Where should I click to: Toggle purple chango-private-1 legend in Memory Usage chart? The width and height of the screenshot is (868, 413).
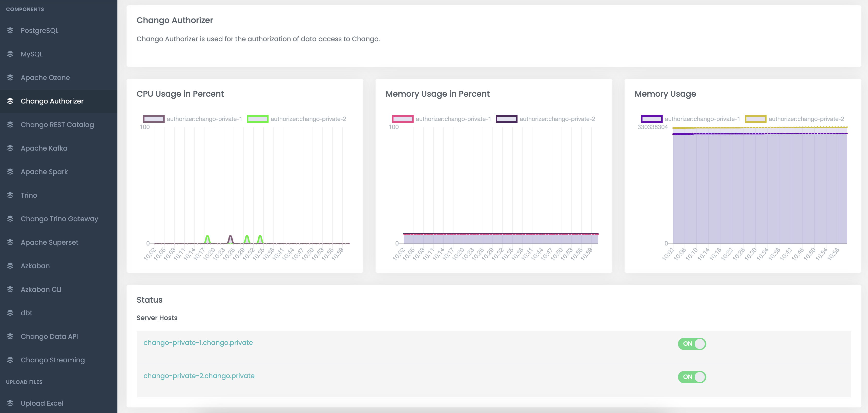click(690, 119)
